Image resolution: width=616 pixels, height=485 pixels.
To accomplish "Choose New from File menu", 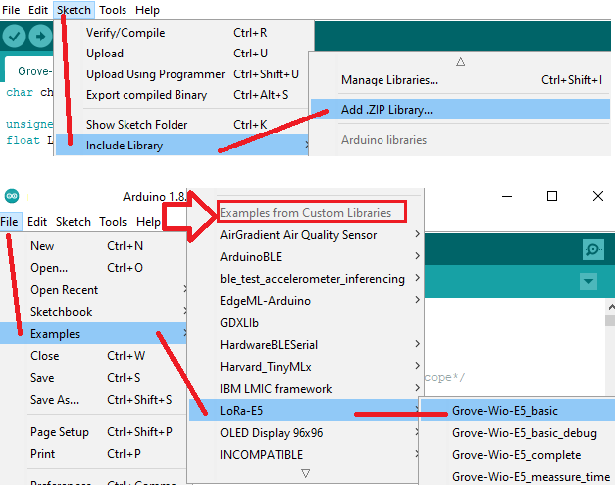I will point(93,246).
